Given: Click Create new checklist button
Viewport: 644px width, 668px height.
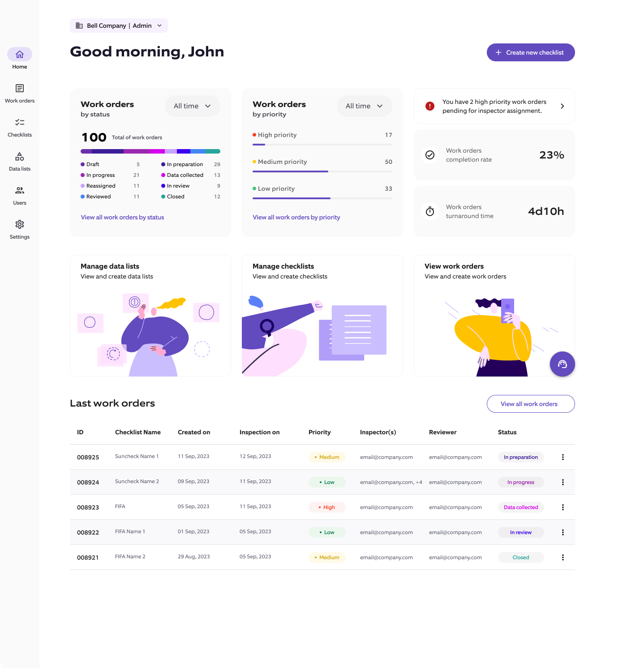Looking at the screenshot, I should 530,52.
